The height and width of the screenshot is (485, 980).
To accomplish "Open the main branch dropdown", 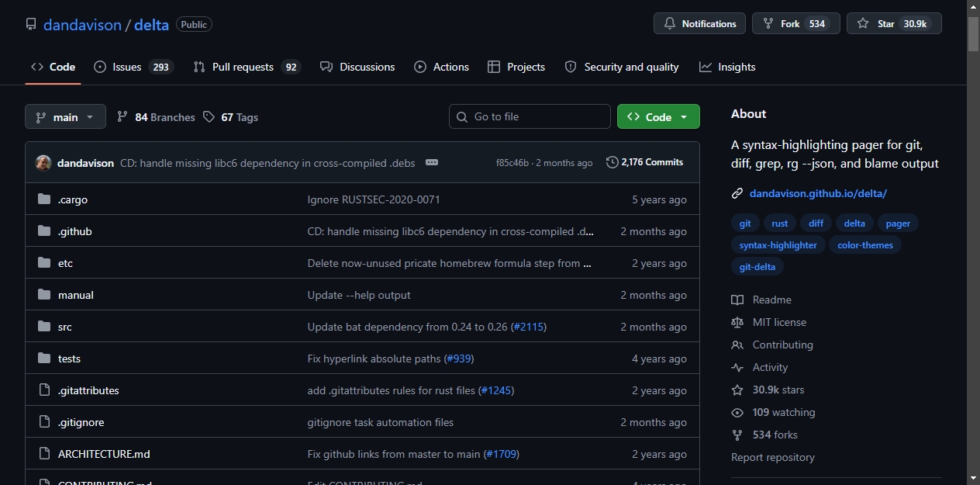I will (x=65, y=116).
